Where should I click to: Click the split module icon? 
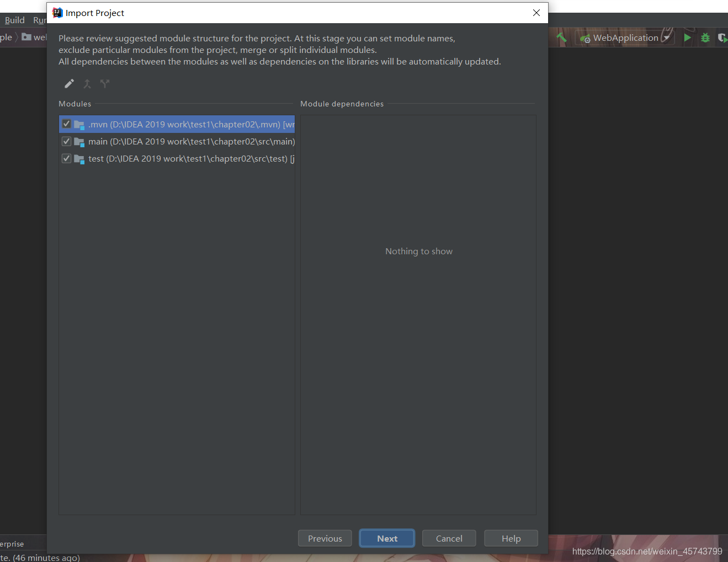(x=105, y=84)
